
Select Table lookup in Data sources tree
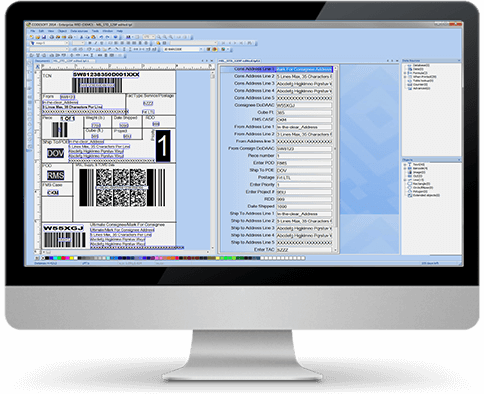(423, 81)
